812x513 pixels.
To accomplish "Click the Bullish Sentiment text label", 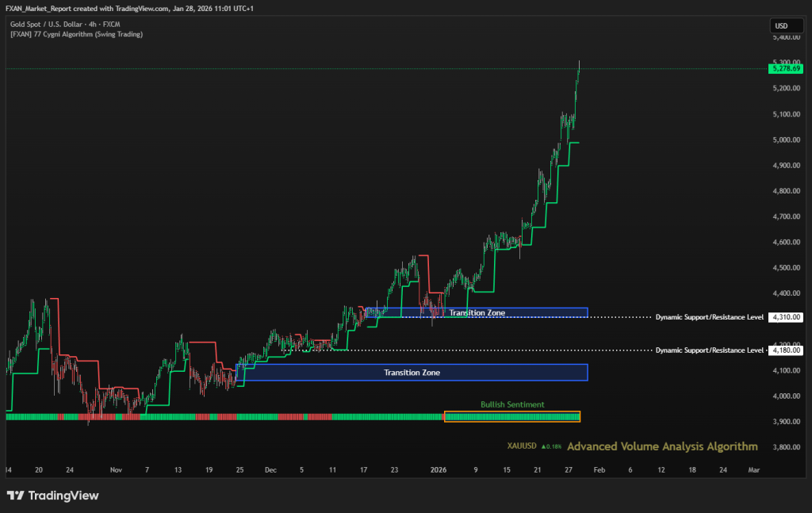I will pyautogui.click(x=512, y=404).
